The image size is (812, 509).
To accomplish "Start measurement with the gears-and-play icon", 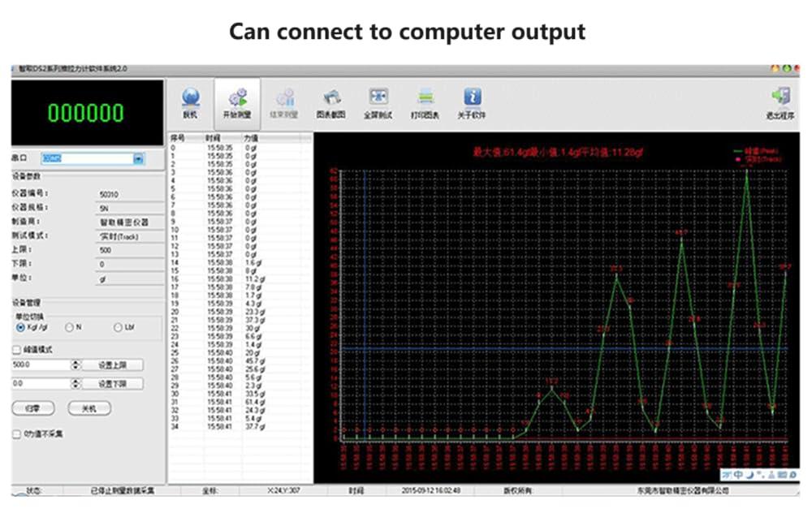I will (x=236, y=98).
